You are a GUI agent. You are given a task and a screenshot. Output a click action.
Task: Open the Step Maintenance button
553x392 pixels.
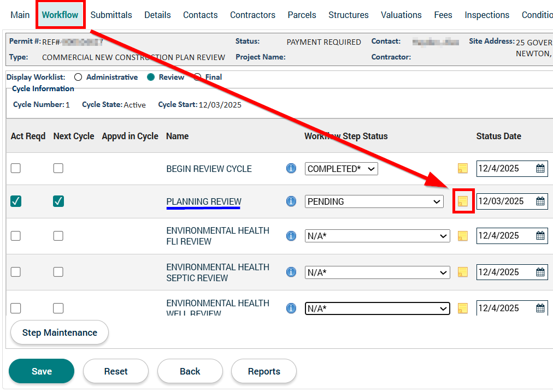click(x=60, y=332)
